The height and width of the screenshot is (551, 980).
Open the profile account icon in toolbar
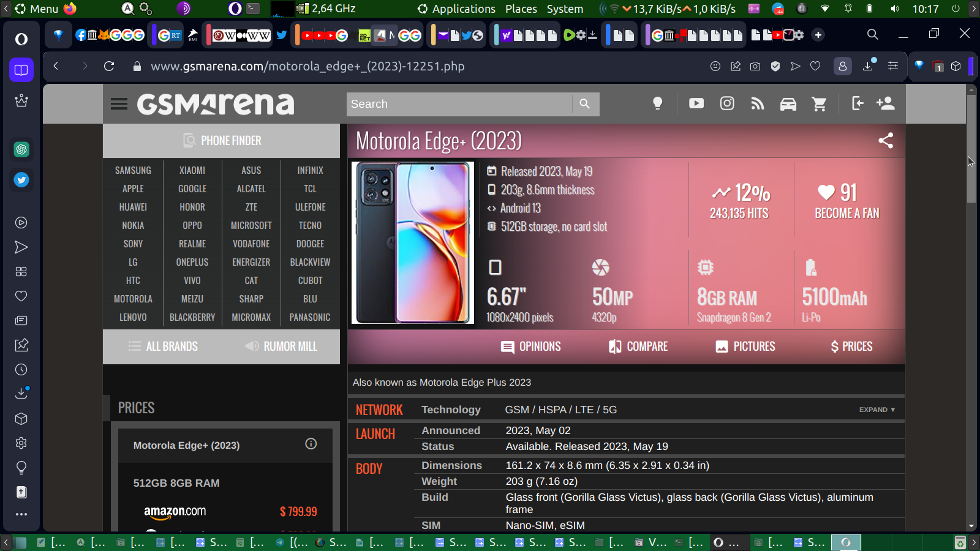tap(843, 66)
